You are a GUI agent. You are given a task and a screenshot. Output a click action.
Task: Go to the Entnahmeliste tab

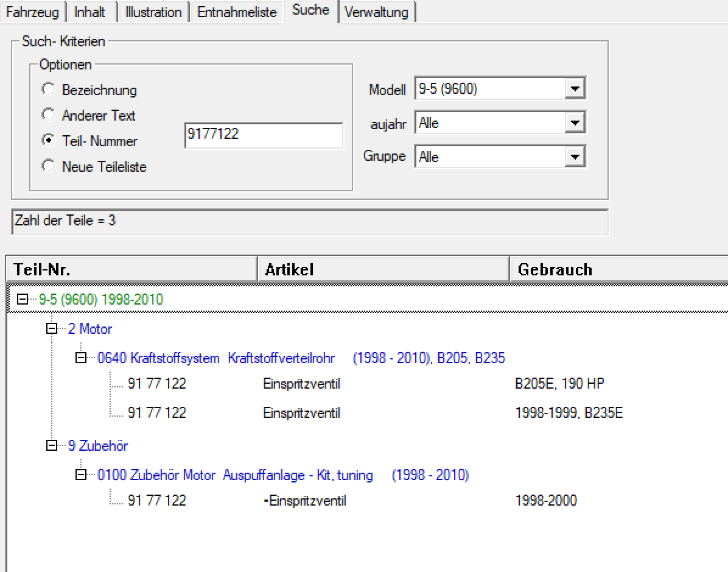tap(237, 12)
